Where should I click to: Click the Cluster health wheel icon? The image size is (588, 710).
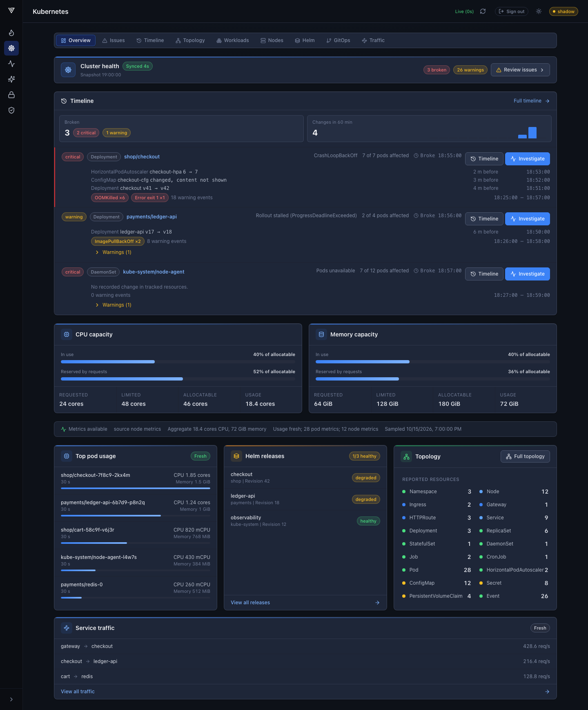pos(68,70)
